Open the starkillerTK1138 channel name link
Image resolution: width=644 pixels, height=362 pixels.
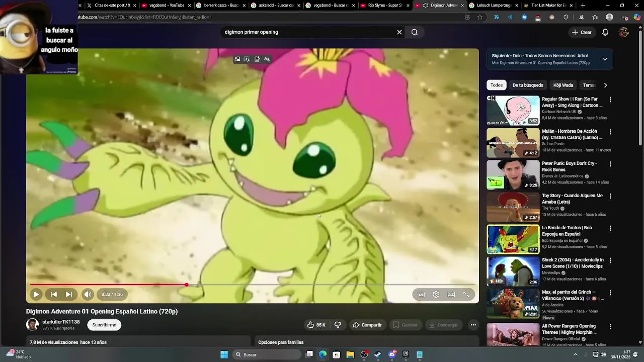click(x=61, y=322)
